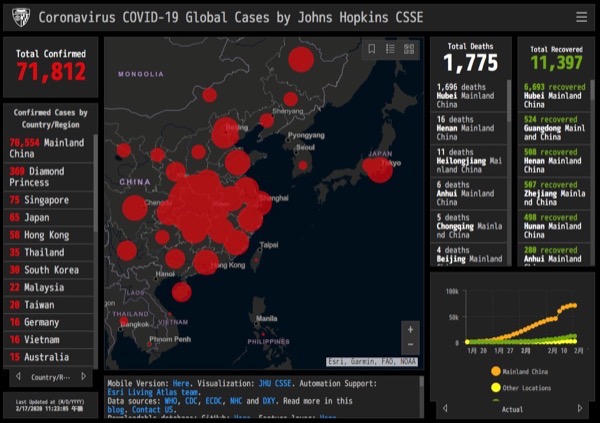The width and height of the screenshot is (600, 423).
Task: Click the red case dot in South Korea
Action: (x=303, y=165)
